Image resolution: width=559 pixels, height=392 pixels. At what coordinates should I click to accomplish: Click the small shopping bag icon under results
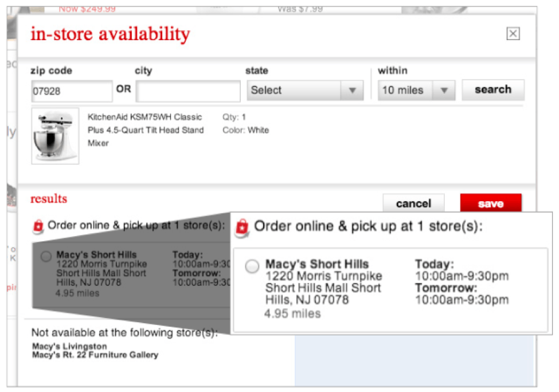(38, 226)
